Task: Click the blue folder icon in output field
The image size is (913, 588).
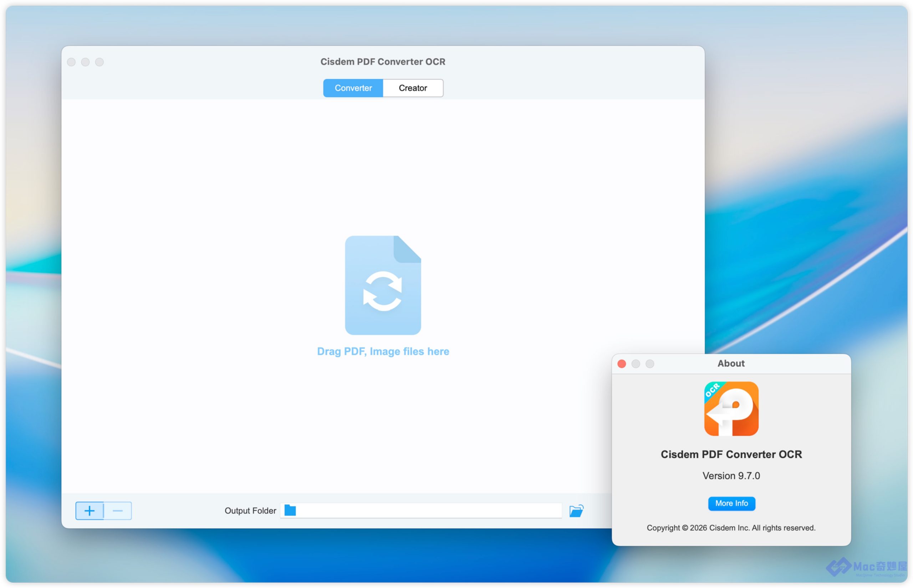Action: [x=290, y=510]
